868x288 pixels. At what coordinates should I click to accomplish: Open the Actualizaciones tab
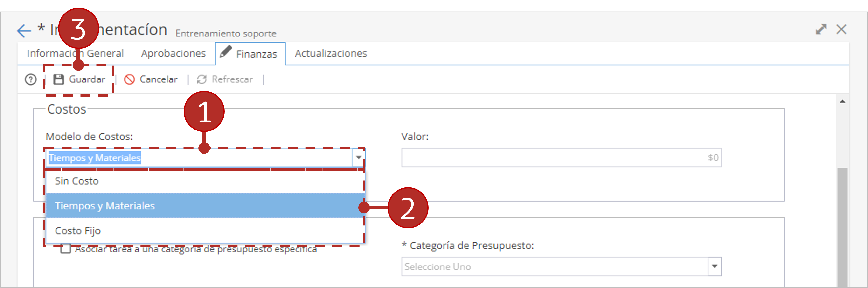pos(331,53)
